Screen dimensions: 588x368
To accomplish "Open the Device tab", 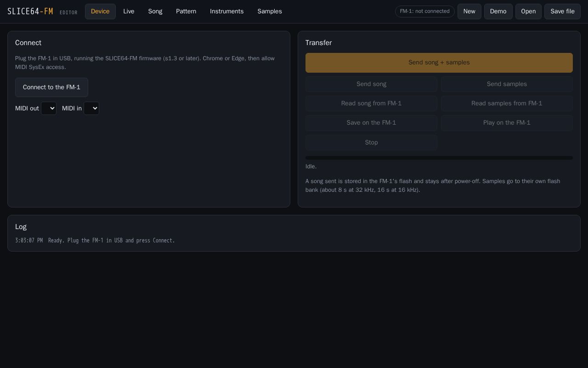I will 100,11.
